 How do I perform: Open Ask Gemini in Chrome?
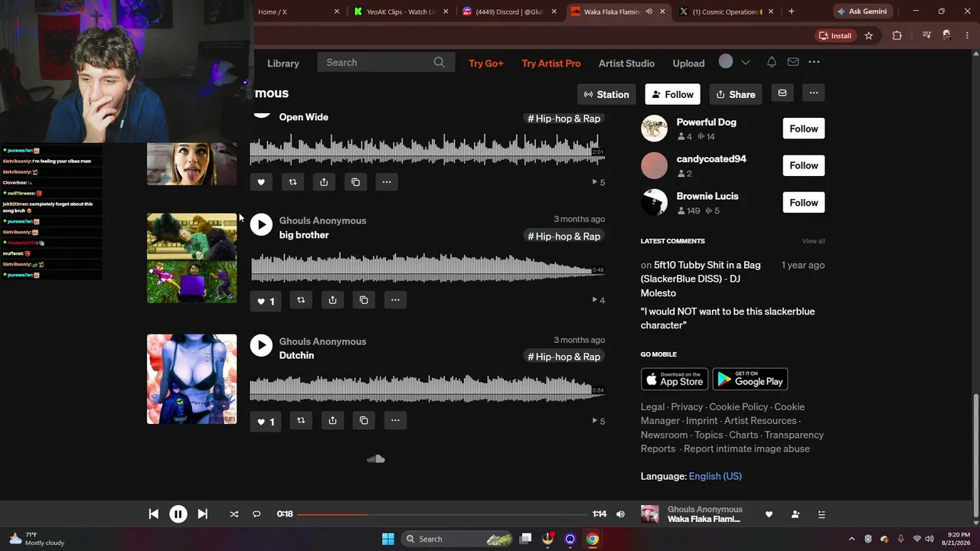pos(861,11)
